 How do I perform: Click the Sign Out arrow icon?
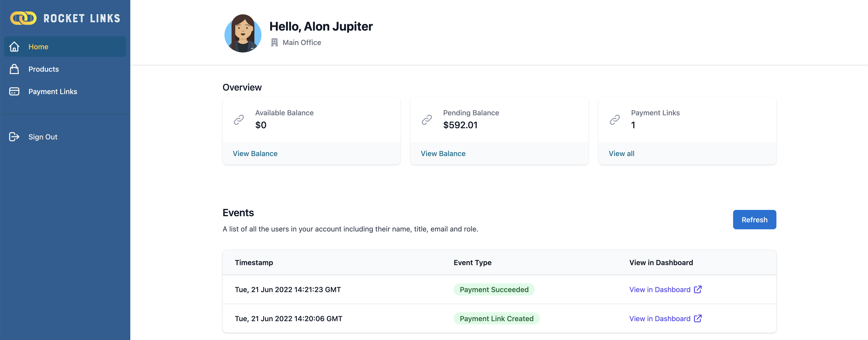(14, 137)
